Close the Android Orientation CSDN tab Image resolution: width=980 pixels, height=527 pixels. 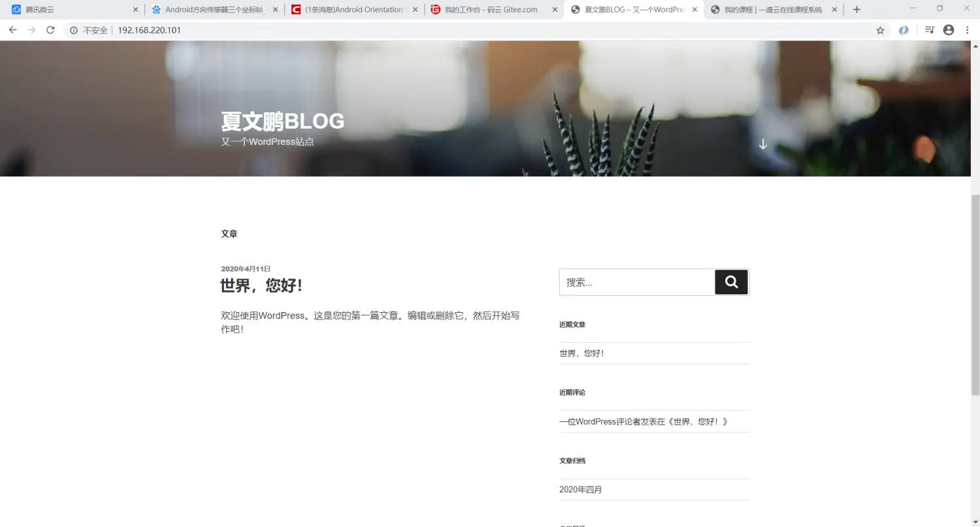[x=415, y=10]
